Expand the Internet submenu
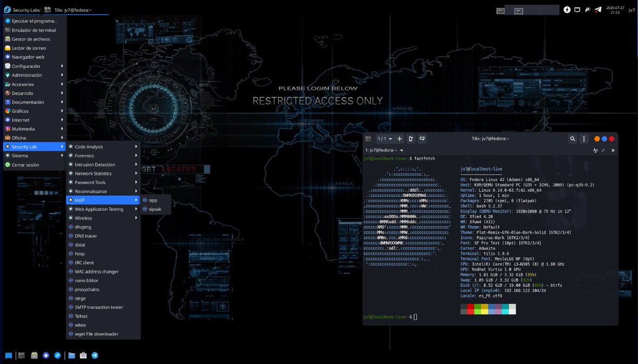Image resolution: width=638 pixels, height=364 pixels. [x=35, y=120]
